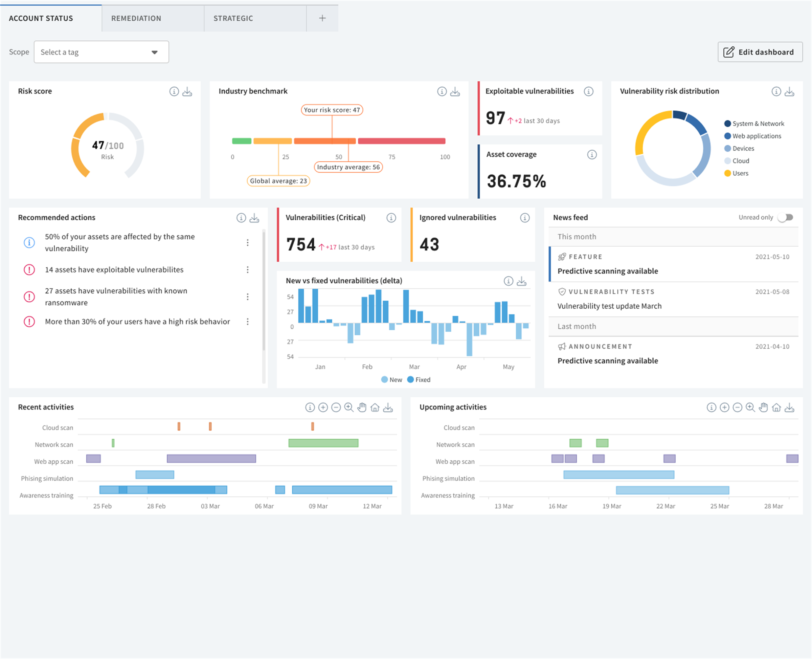Toggle Unread only in News feed

(x=785, y=218)
